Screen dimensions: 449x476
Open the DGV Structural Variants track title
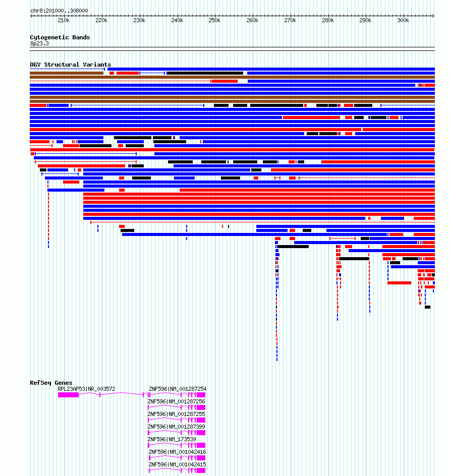click(71, 65)
